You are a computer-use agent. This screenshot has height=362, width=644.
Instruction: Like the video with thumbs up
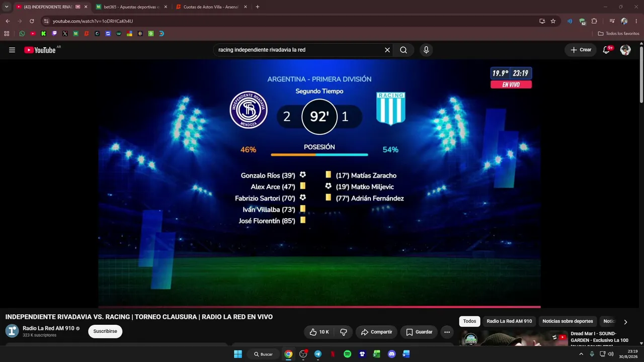tap(319, 332)
